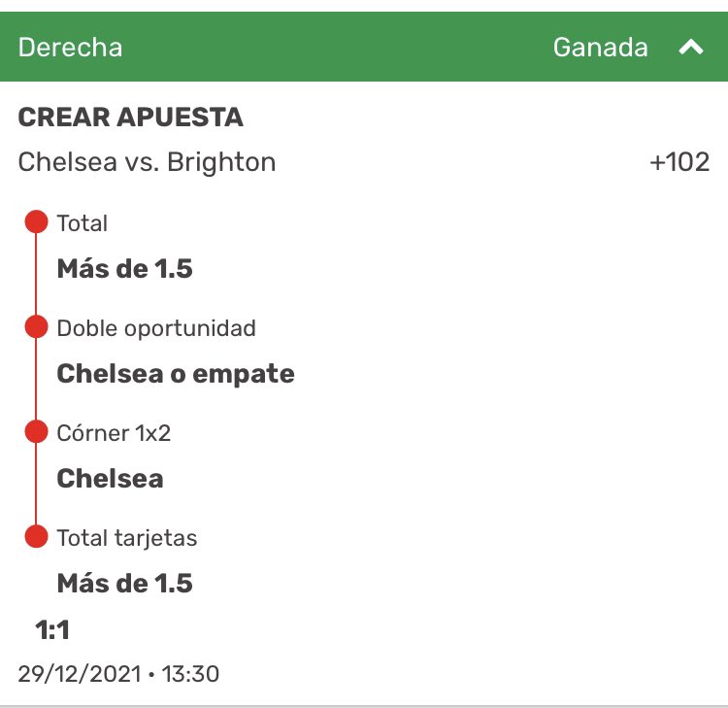Image resolution: width=728 pixels, height=708 pixels.
Task: Click the +102 odds value
Action: [679, 162]
